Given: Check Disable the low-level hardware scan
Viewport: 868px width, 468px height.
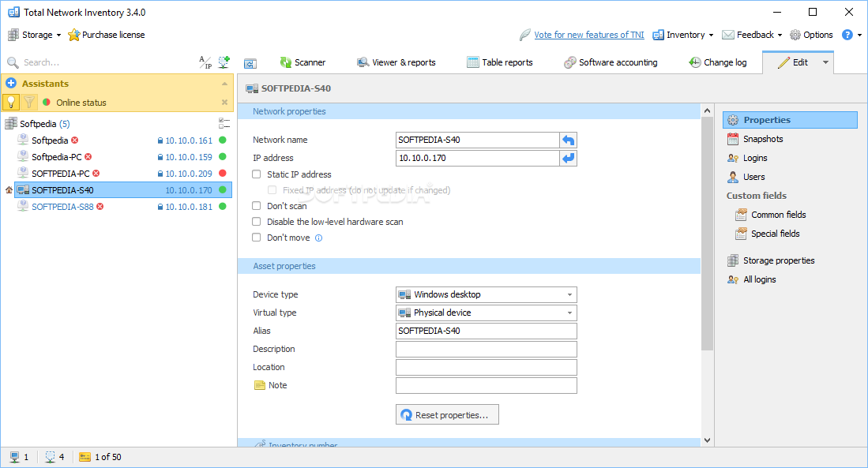Looking at the screenshot, I should click(x=257, y=222).
